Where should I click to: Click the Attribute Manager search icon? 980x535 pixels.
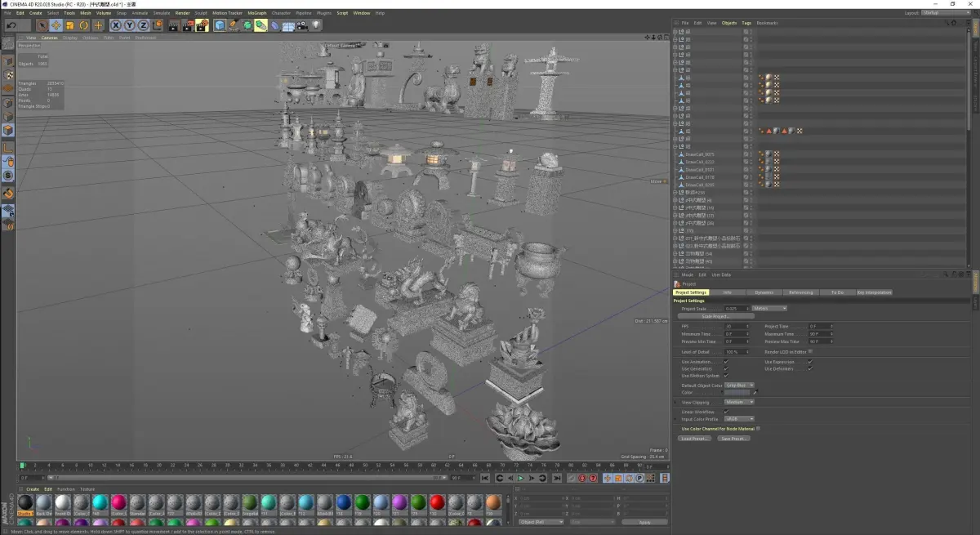pos(945,274)
